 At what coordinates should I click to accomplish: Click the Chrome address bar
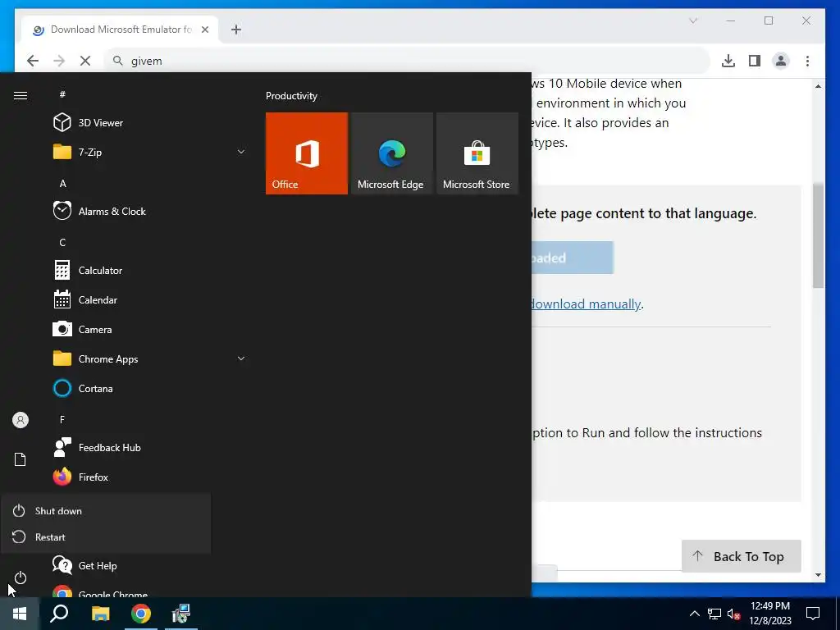pyautogui.click(x=407, y=61)
